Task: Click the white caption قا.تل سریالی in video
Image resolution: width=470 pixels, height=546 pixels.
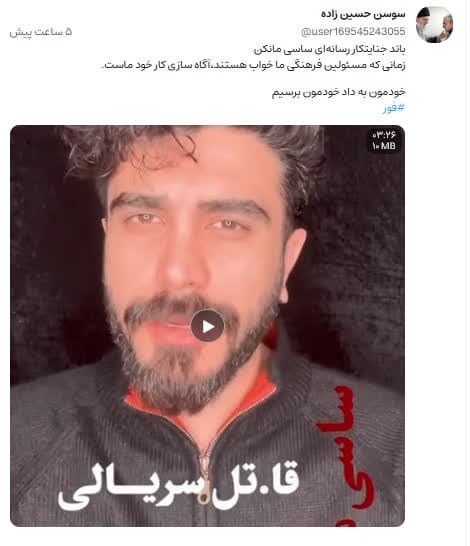Action: (179, 485)
